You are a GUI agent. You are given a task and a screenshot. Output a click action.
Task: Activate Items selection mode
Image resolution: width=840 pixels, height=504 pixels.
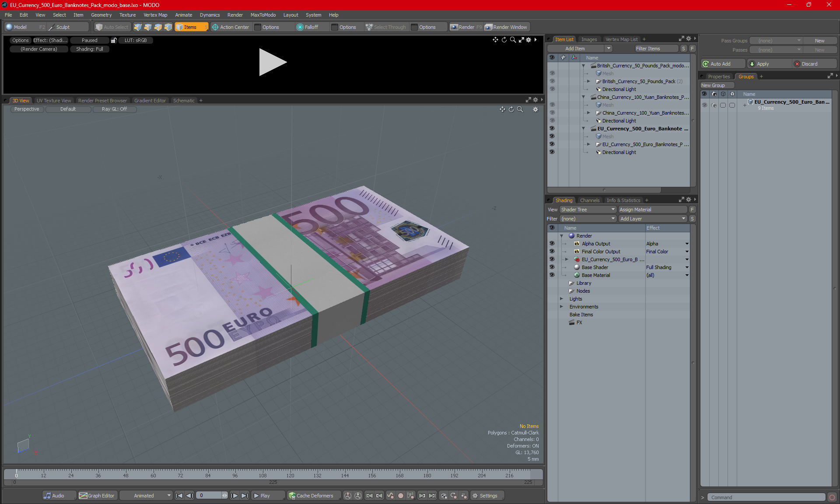click(191, 27)
